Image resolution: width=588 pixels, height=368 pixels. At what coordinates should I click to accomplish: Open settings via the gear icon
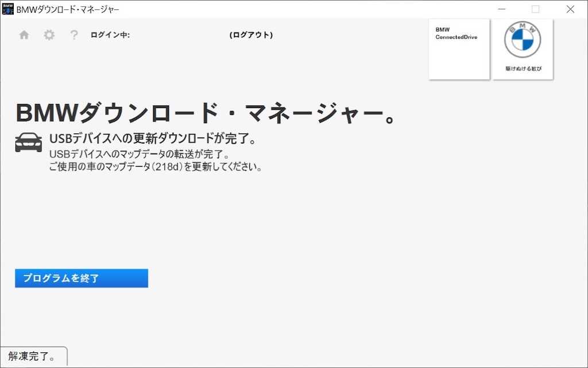49,34
